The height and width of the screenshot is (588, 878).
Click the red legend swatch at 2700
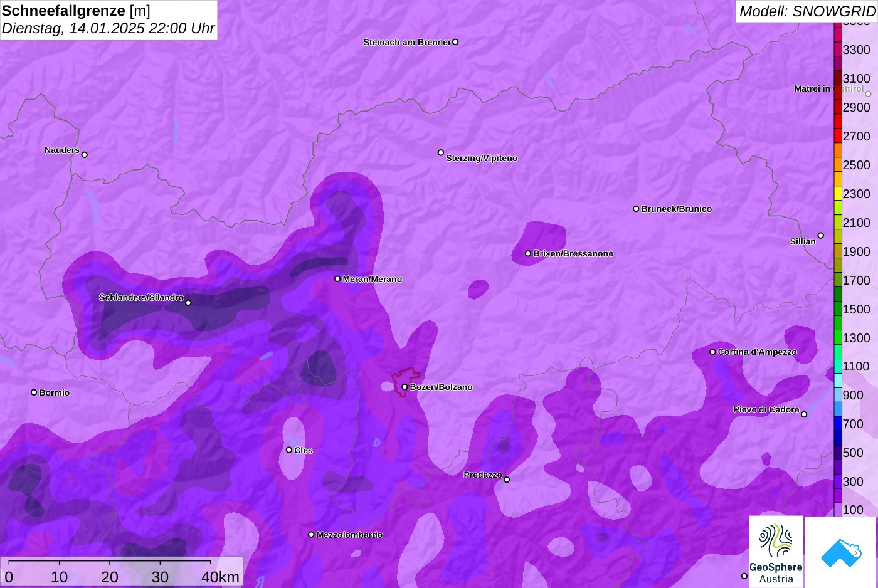(838, 136)
